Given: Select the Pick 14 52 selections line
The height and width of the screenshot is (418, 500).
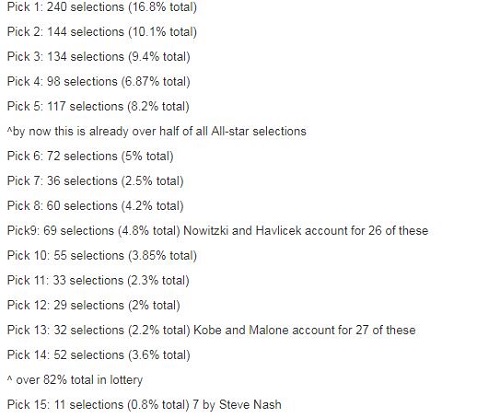Looking at the screenshot, I should click(x=98, y=355).
